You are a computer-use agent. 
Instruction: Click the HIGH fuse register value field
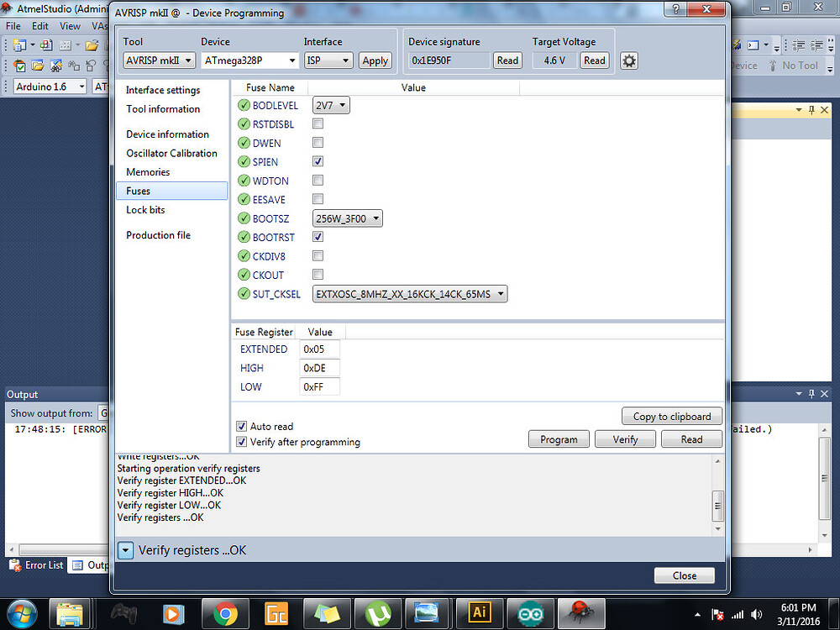(x=320, y=368)
